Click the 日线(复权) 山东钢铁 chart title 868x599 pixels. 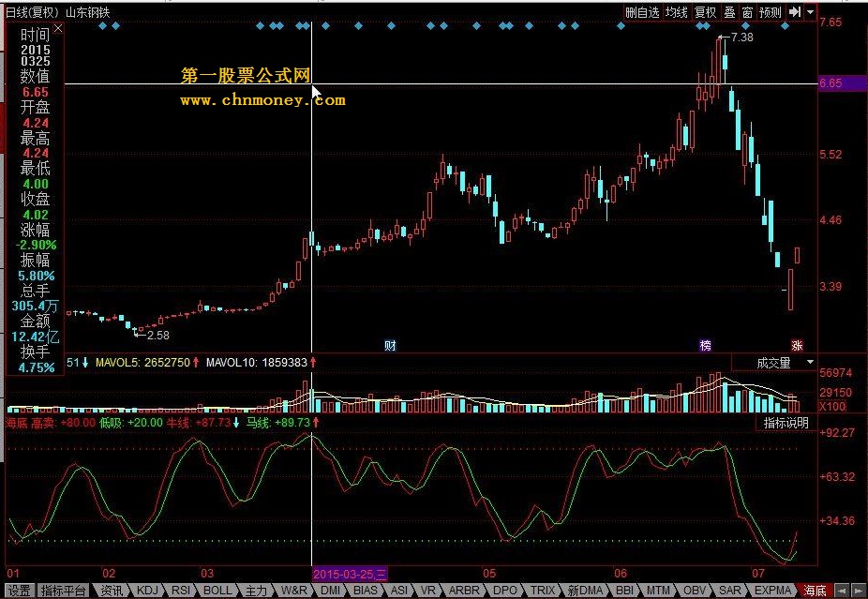click(57, 12)
